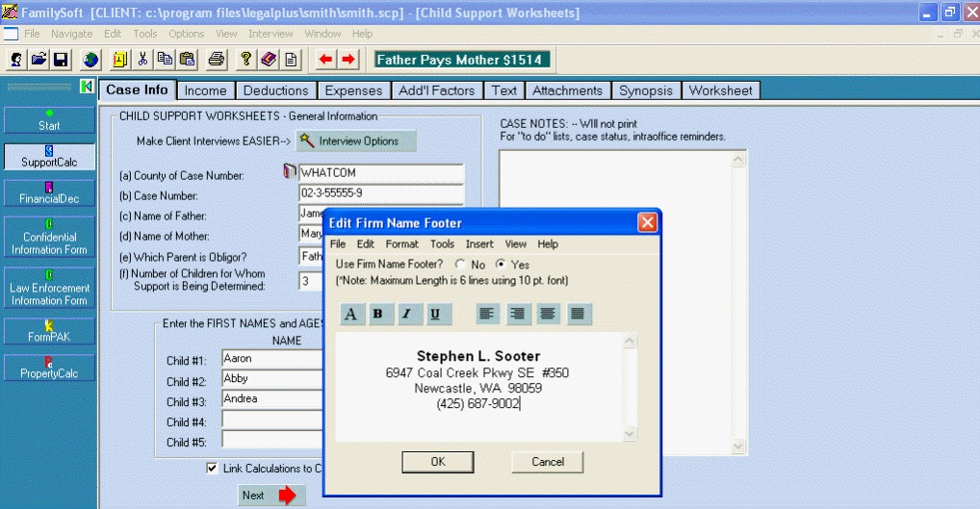980x509 pixels.
Task: Switch to the Deductions tab
Action: pyautogui.click(x=275, y=90)
